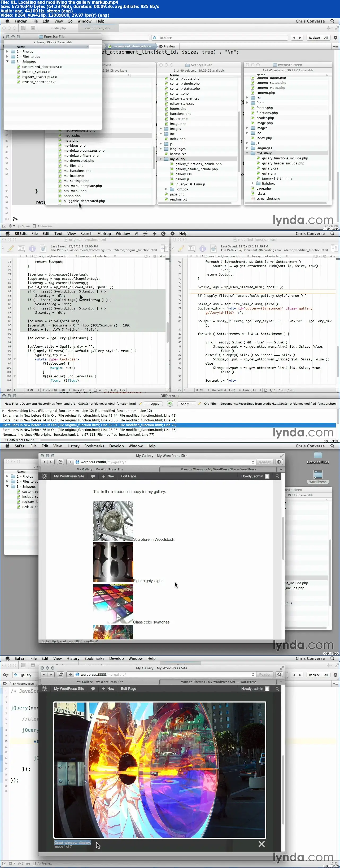Expand lightbox folder in twentyeleven window

166,189
